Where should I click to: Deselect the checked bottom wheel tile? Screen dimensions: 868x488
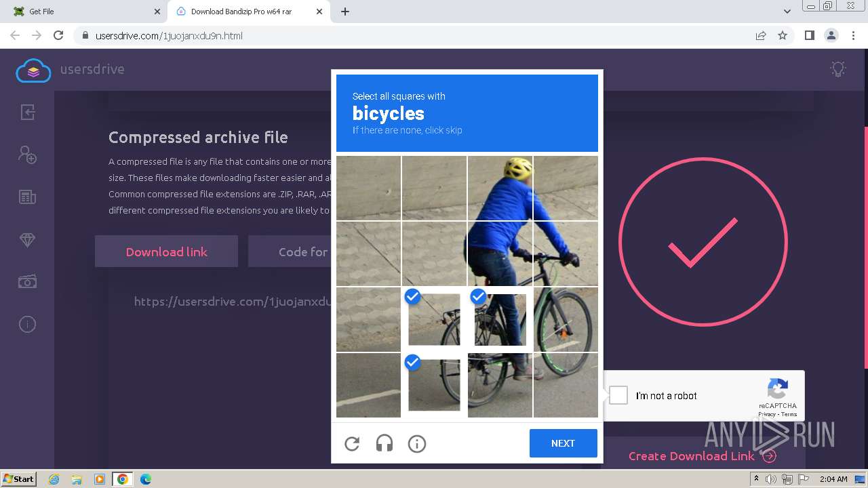point(434,385)
